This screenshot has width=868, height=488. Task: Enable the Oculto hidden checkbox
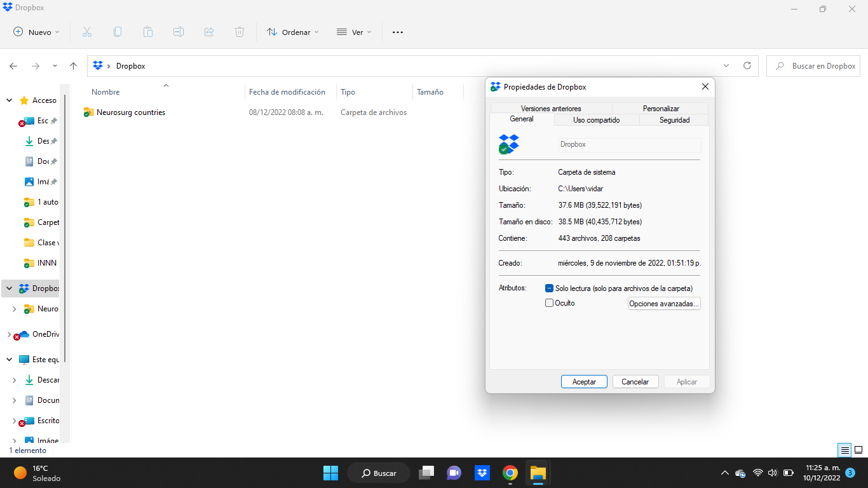(x=550, y=303)
